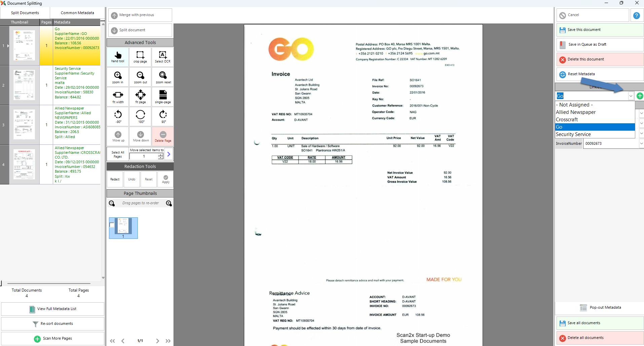
Task: Click the Re-sort documents button
Action: point(53,323)
